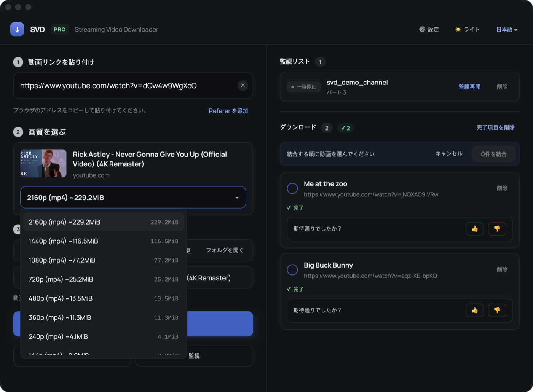Click 監視再開 for svd_demo_channel
The image size is (533, 392).
tap(469, 87)
